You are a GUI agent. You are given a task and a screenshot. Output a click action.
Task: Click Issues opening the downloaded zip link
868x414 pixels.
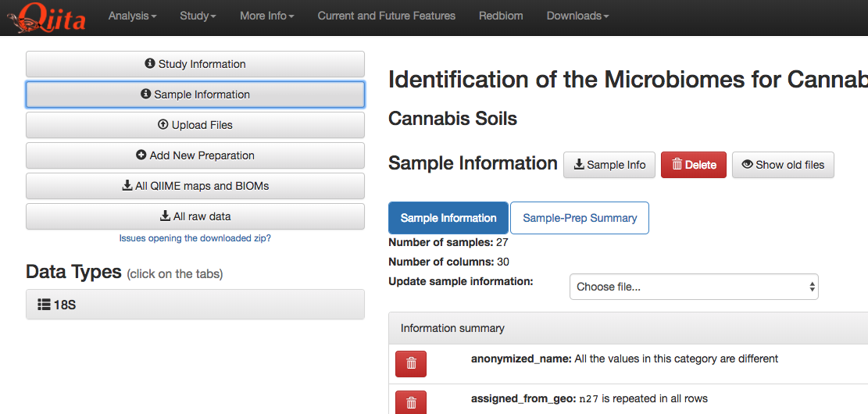(195, 238)
